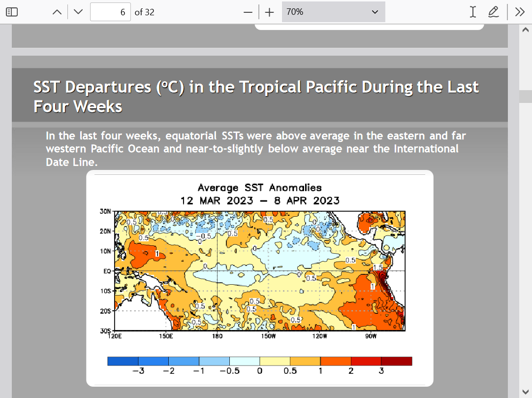Click the pale yellow legend swatch

click(x=275, y=362)
